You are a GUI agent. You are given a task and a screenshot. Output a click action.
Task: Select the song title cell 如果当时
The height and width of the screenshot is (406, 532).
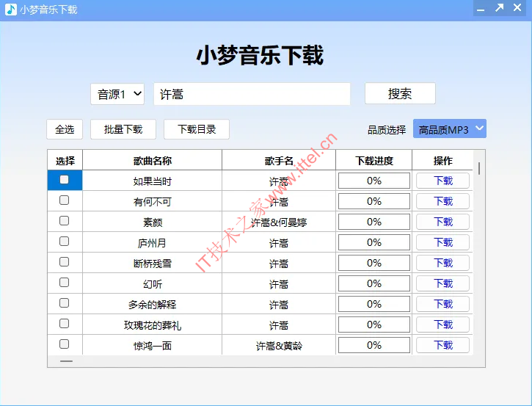click(x=153, y=181)
